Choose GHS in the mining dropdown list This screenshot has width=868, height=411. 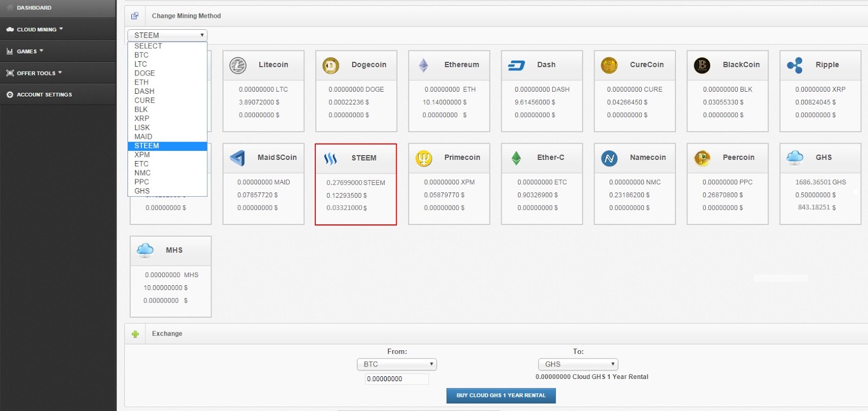point(168,191)
